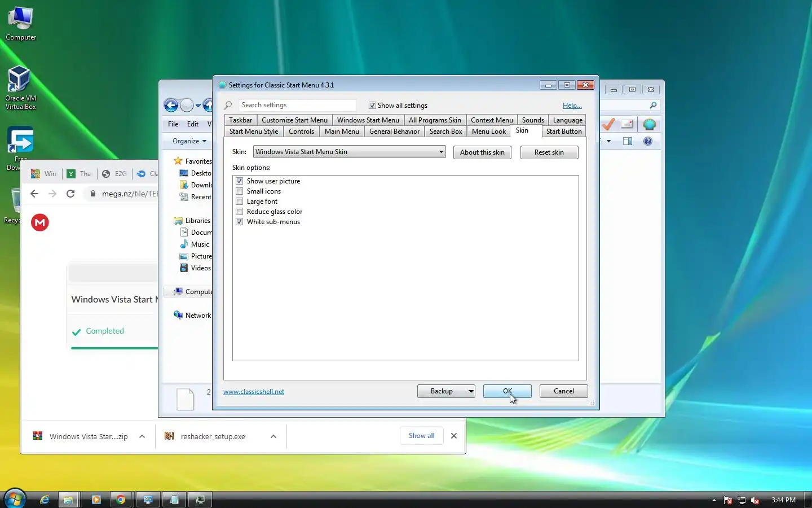
Task: Switch to Customize Start Menu tab
Action: 294,120
